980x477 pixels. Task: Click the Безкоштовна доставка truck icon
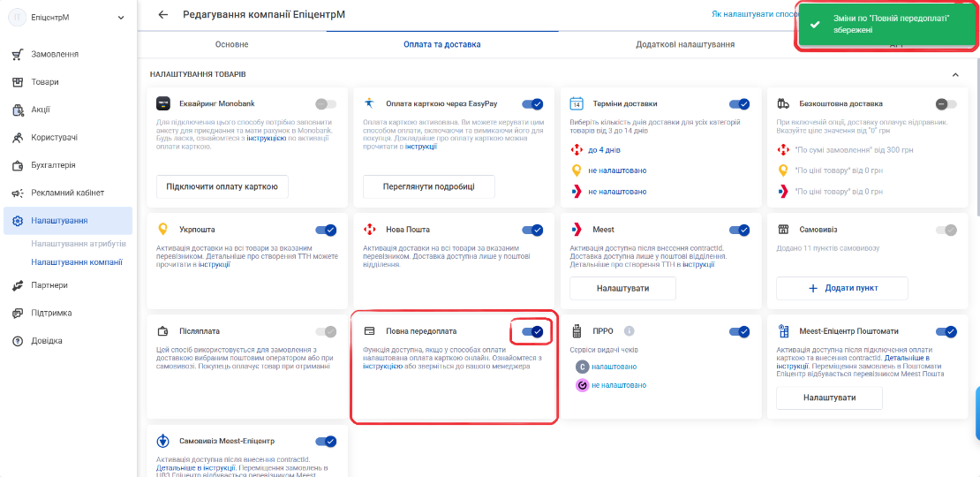tap(784, 103)
